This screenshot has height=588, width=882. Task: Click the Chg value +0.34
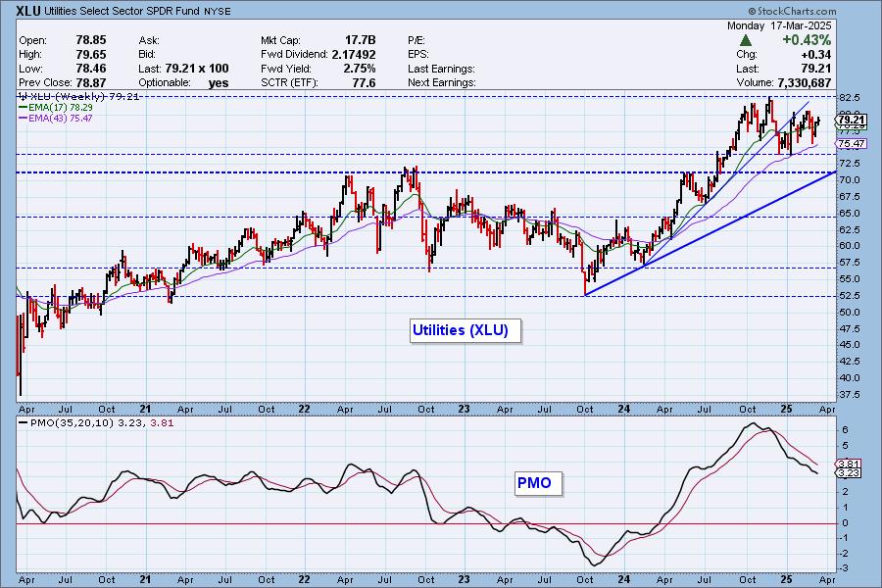815,55
